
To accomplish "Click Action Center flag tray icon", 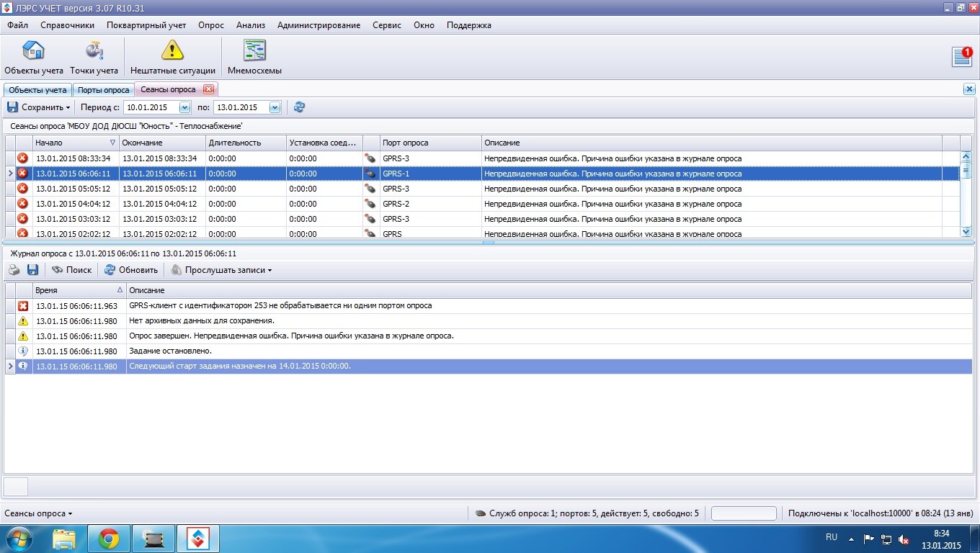I will 868,539.
